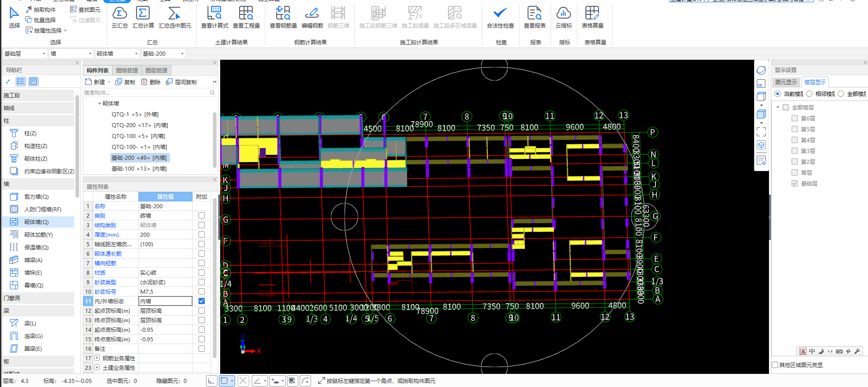Open the 基础层 floor dropdown
The width and height of the screenshot is (868, 387).
[25, 54]
